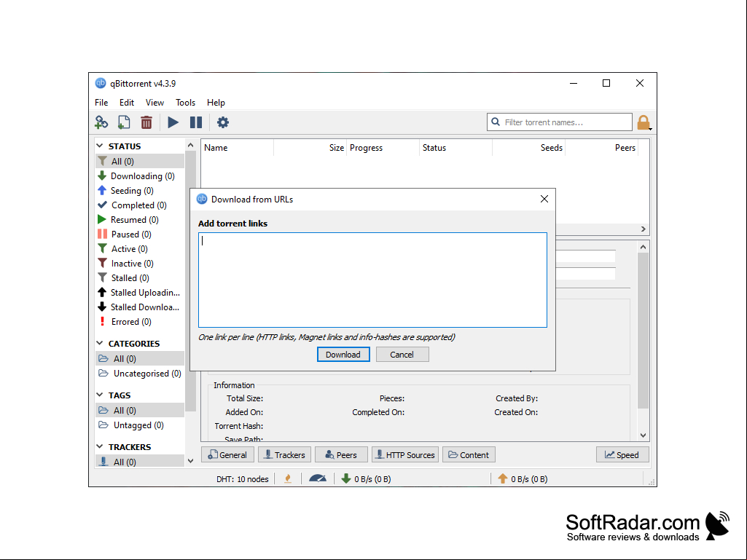Click the Download button in dialog
This screenshot has width=747, height=560.
(343, 355)
